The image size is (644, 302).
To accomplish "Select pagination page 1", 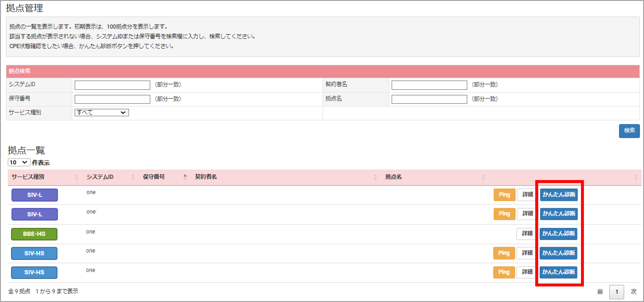I will tap(617, 292).
